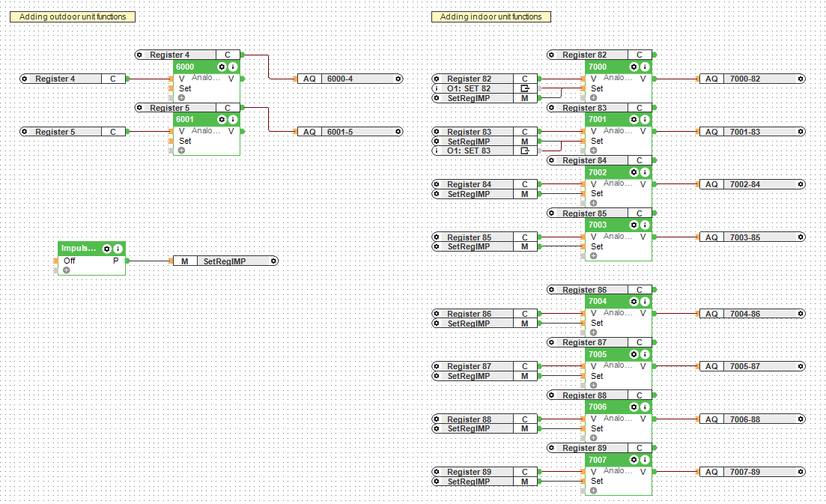This screenshot has height=504, width=826.
Task: Open settings gear on the Impuls block
Action: (x=107, y=249)
